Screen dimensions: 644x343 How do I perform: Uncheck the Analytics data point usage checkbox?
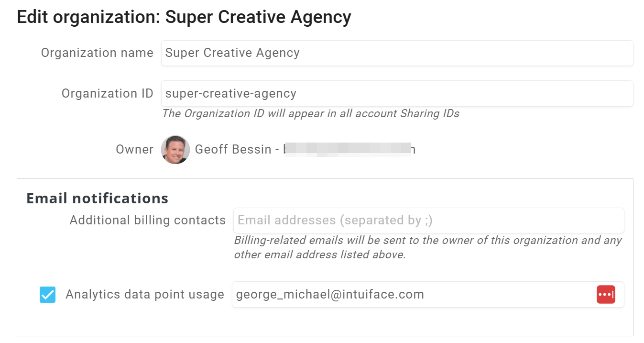tap(47, 295)
